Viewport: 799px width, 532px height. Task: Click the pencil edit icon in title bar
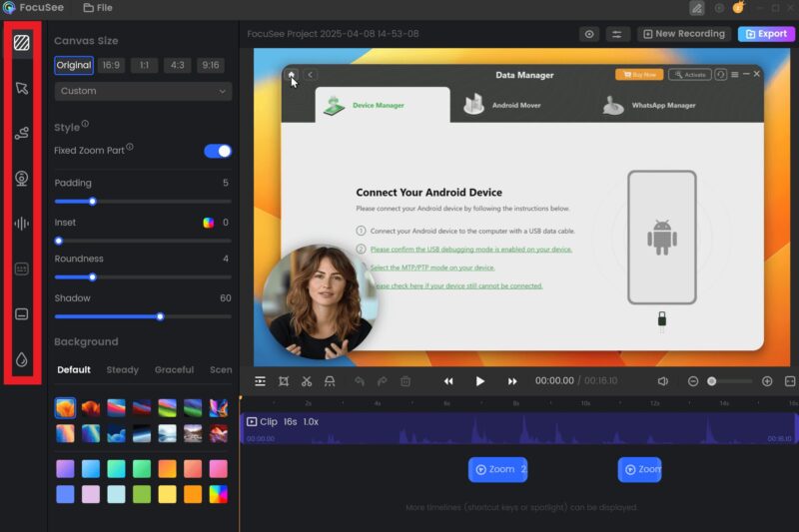click(696, 8)
